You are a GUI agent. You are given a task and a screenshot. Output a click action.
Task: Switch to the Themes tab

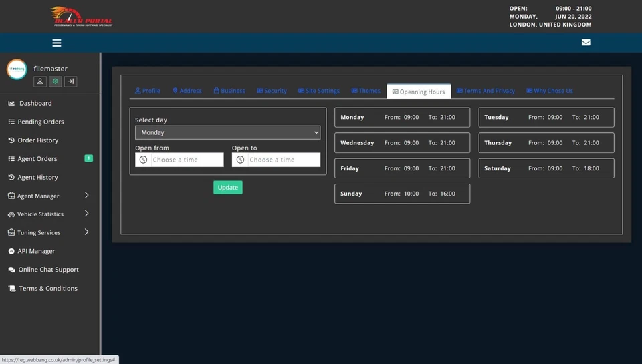[x=366, y=91]
